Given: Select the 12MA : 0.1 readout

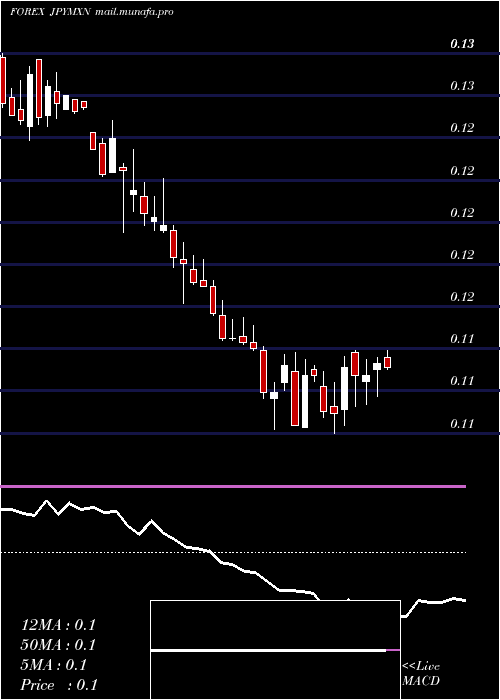Looking at the screenshot, I should [58, 625].
